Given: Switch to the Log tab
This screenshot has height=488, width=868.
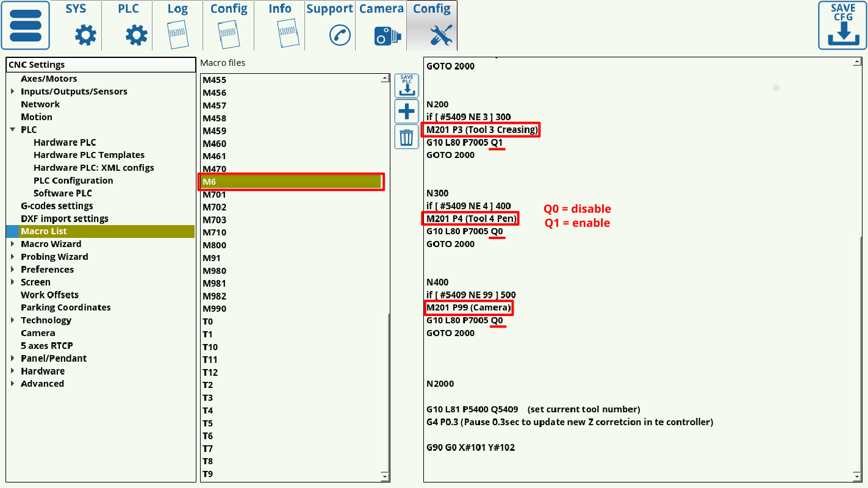Looking at the screenshot, I should coord(178,26).
